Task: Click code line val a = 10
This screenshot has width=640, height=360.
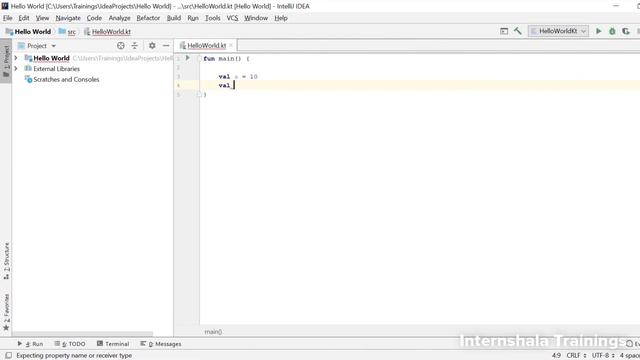Action: point(238,76)
